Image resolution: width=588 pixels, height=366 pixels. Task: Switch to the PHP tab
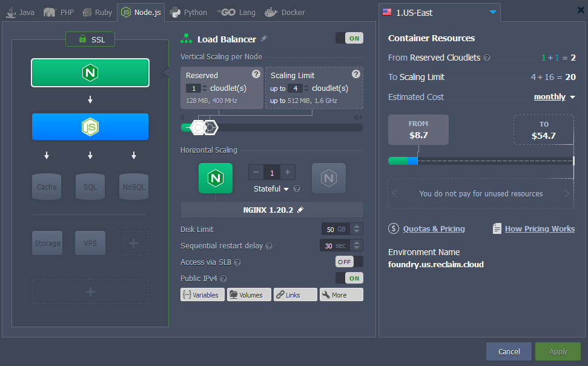(x=59, y=12)
